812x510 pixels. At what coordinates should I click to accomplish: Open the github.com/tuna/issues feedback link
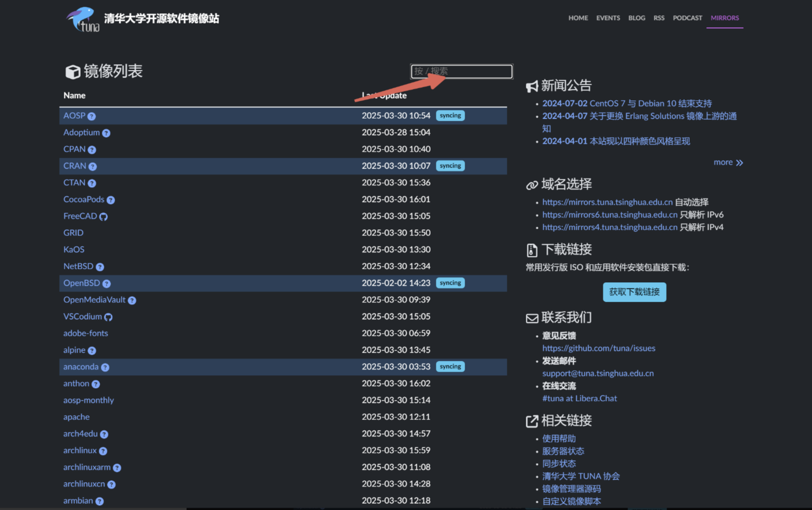[x=599, y=348]
